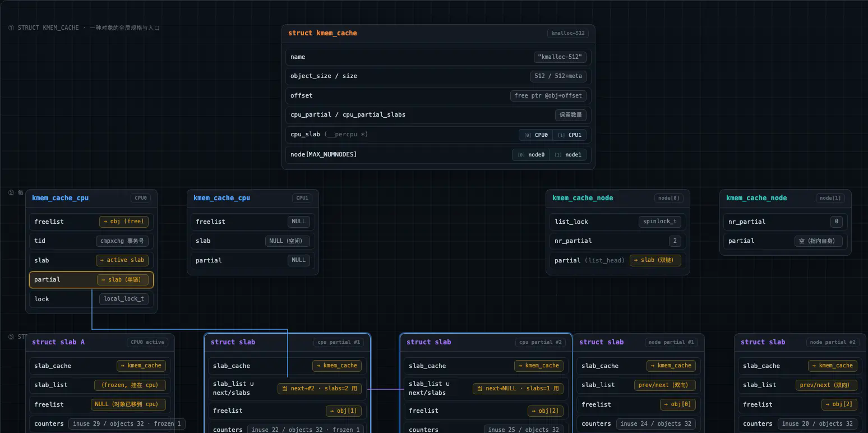This screenshot has width=868, height=433.
Task: Click the CPU0 chip in cpu_slab row
Action: pos(535,135)
